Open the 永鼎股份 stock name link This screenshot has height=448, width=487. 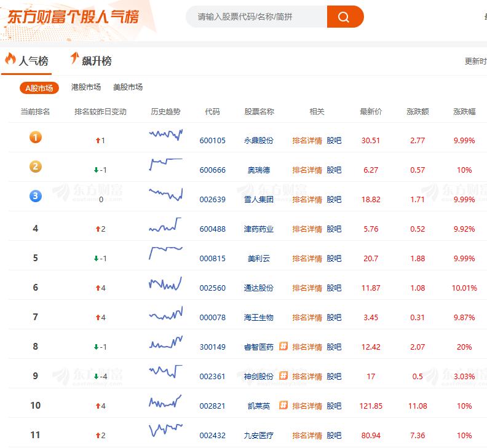(x=259, y=141)
